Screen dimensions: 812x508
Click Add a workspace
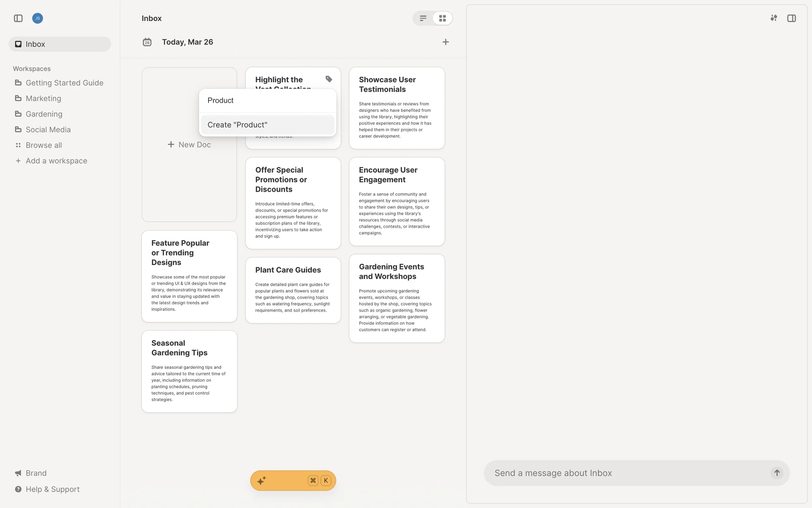click(56, 161)
